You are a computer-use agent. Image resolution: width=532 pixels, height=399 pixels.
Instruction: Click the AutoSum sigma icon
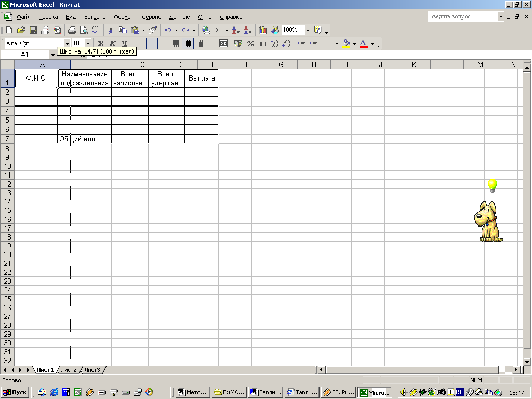218,30
